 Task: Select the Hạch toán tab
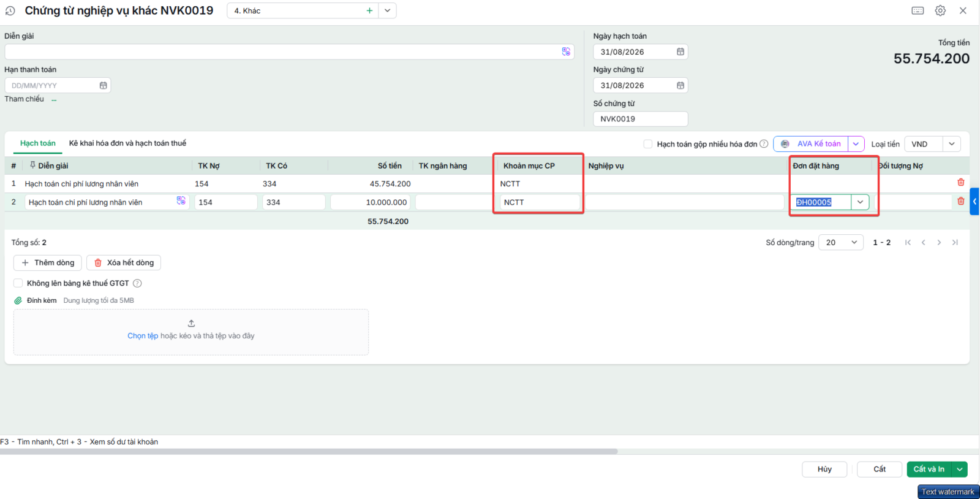point(37,143)
